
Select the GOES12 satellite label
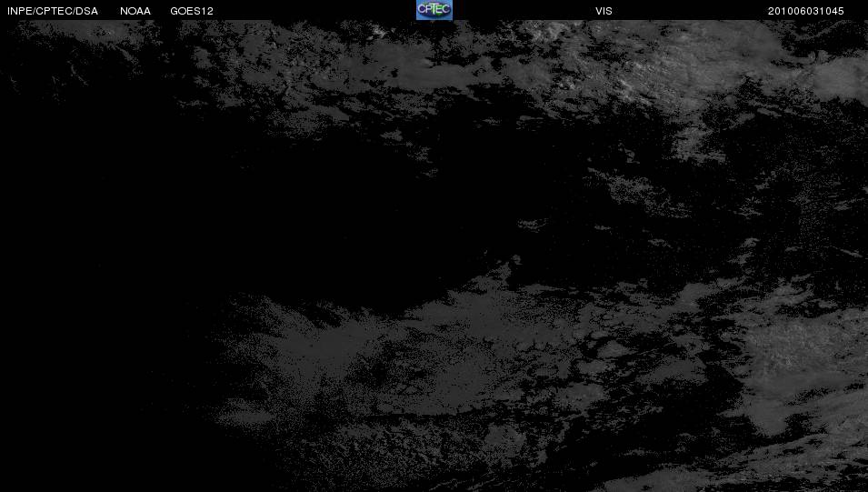click(x=192, y=11)
